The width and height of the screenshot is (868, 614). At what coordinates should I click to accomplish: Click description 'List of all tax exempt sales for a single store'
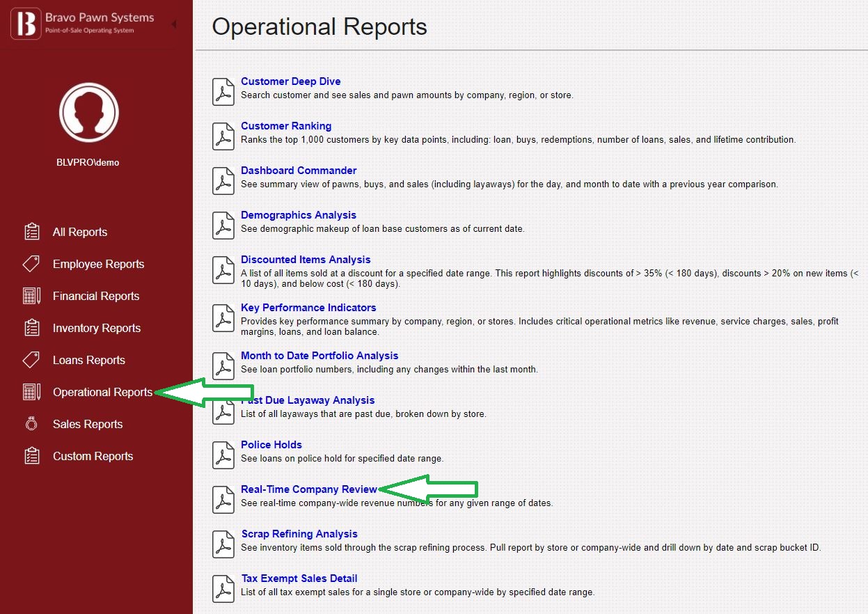[x=418, y=592]
